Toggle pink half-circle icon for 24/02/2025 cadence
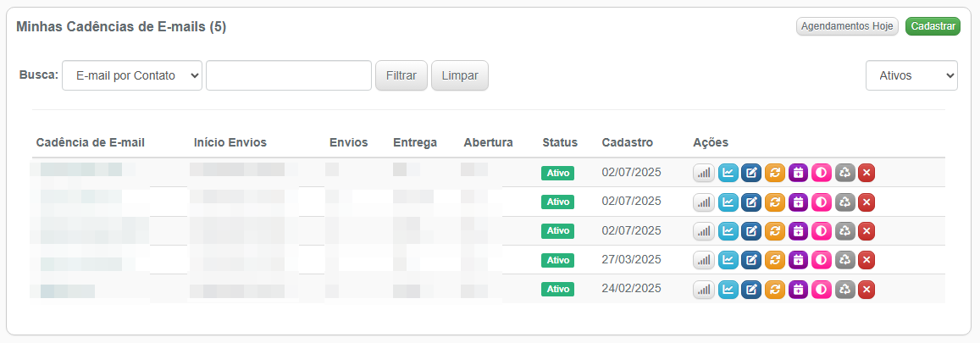The image size is (980, 343). coord(821,290)
